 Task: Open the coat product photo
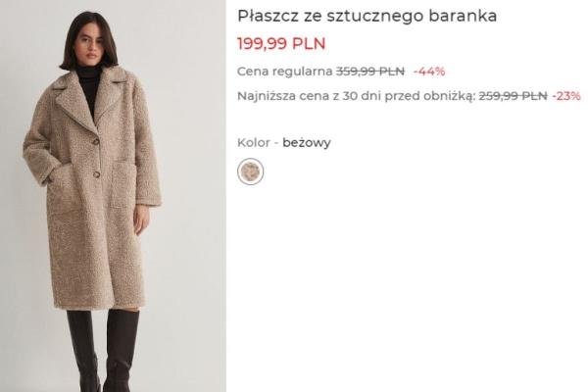pos(113,196)
